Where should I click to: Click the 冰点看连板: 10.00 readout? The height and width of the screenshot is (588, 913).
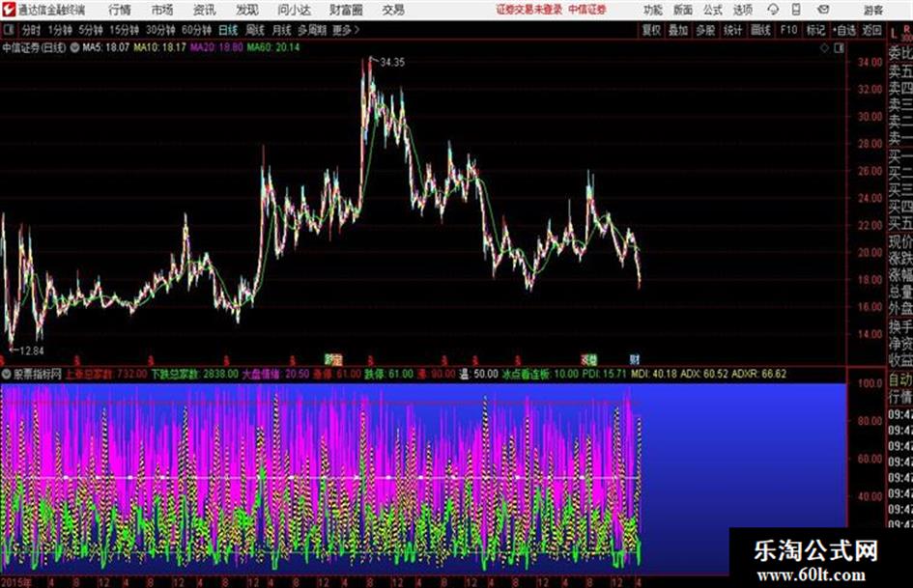click(540, 374)
